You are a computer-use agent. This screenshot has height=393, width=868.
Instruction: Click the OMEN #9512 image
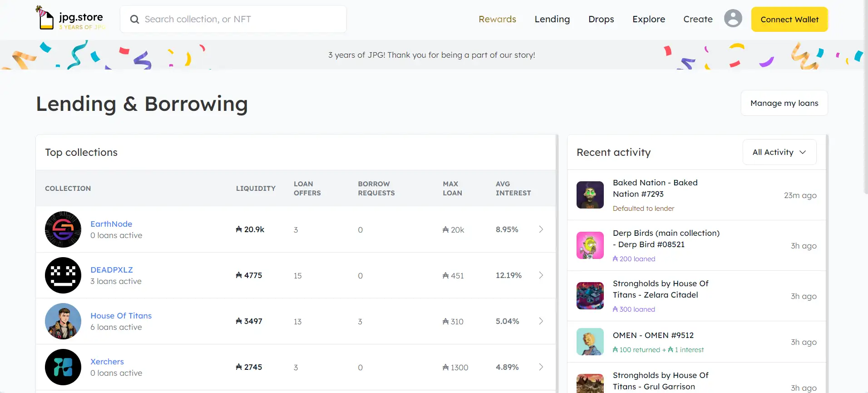tap(590, 342)
